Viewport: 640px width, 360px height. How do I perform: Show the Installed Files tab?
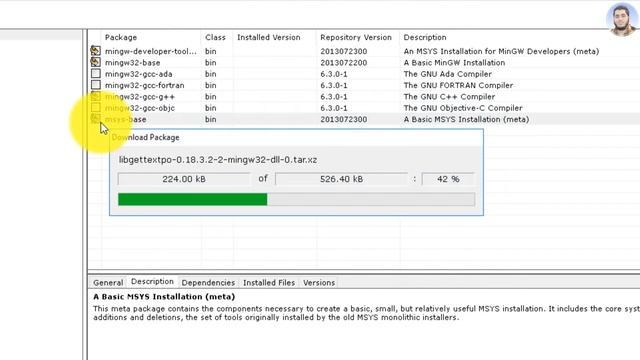(269, 282)
